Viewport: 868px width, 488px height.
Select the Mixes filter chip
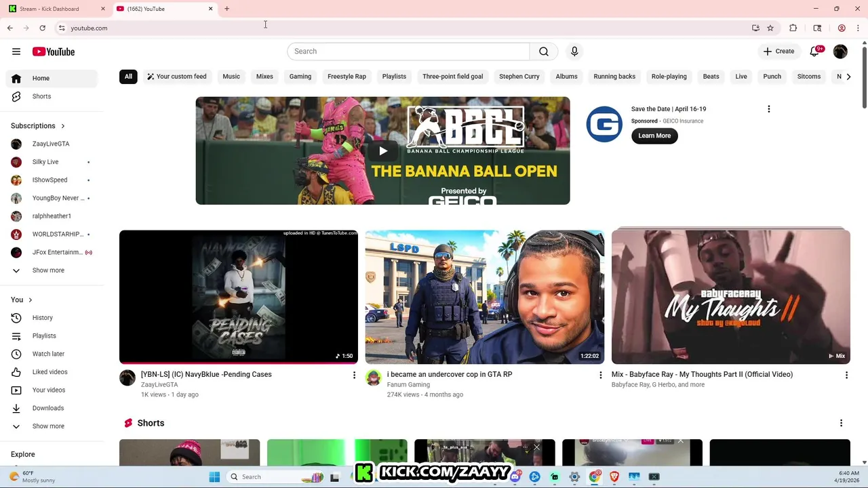click(264, 77)
